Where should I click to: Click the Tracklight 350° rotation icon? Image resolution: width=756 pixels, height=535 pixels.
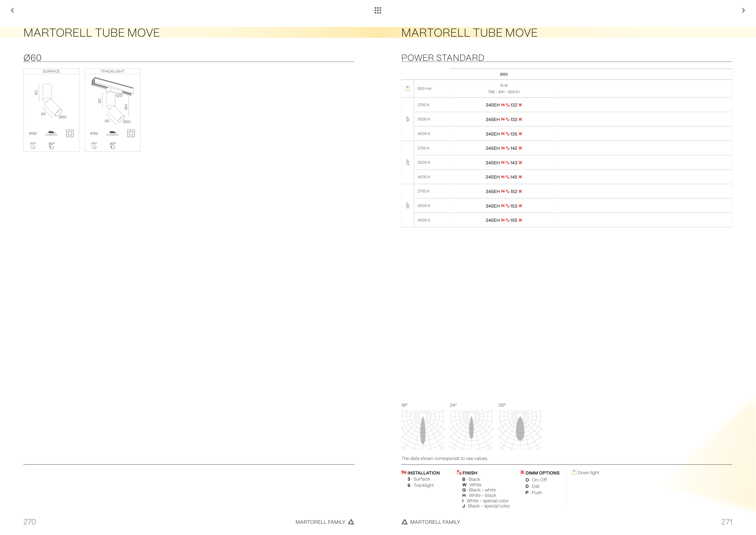click(x=94, y=147)
